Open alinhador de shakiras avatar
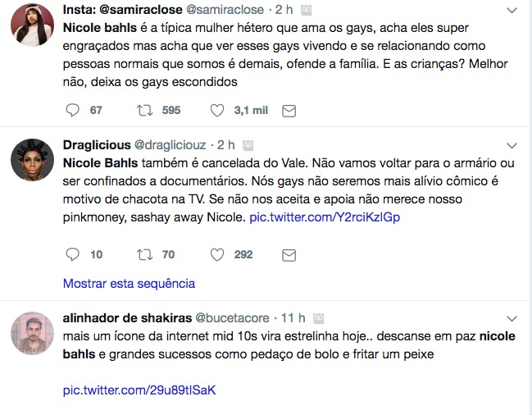 point(32,334)
